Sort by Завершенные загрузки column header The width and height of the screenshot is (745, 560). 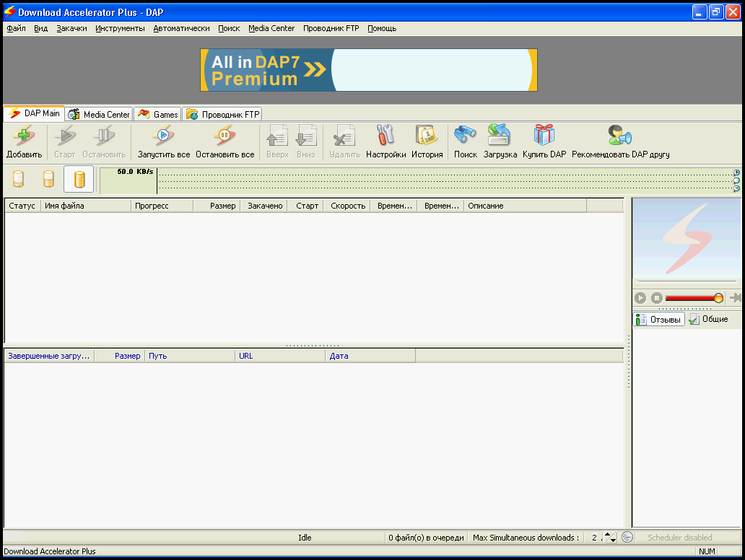click(49, 356)
